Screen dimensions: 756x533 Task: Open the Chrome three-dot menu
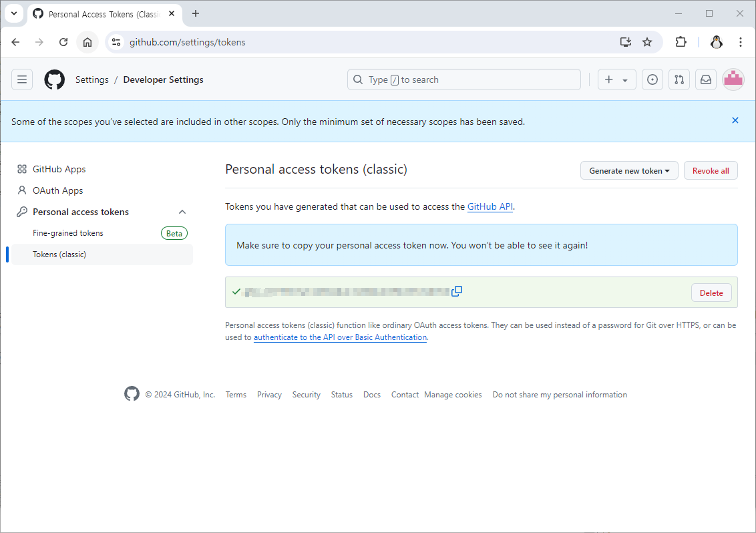[740, 42]
